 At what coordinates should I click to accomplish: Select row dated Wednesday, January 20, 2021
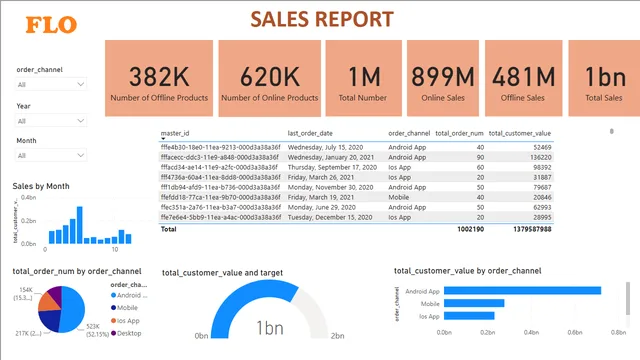[356, 157]
